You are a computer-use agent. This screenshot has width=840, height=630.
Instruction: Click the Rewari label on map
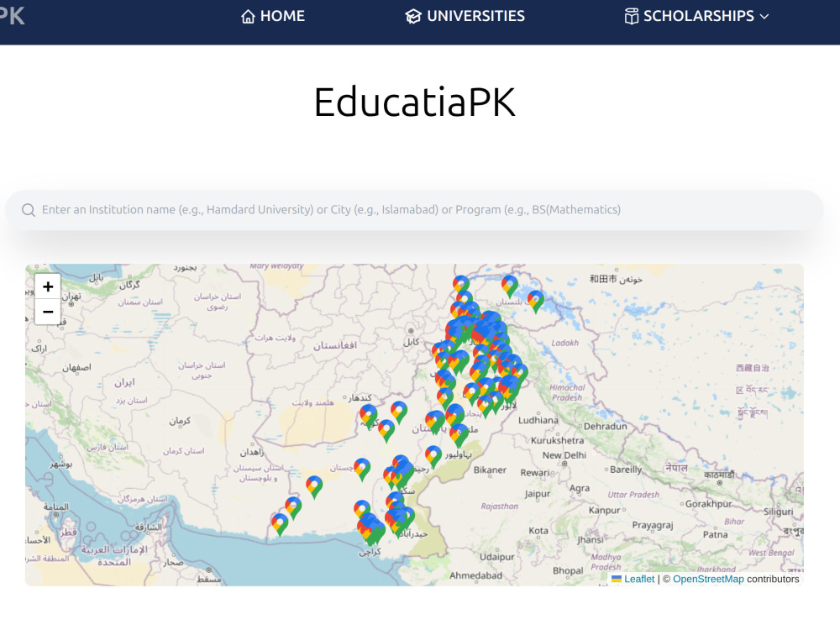536,472
